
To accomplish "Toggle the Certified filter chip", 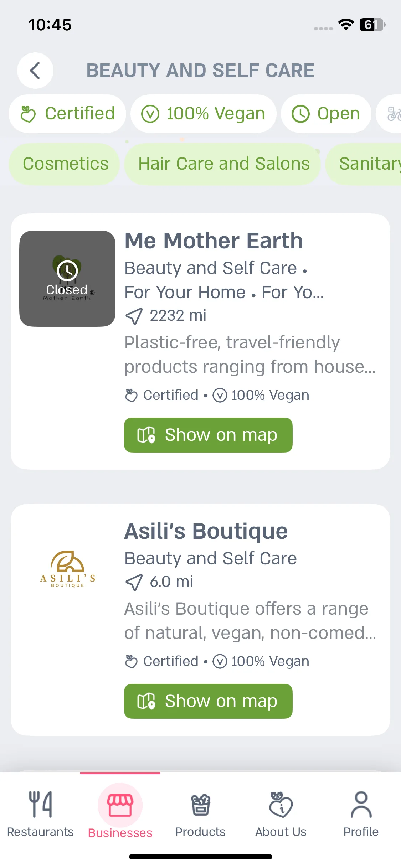I will click(x=67, y=114).
